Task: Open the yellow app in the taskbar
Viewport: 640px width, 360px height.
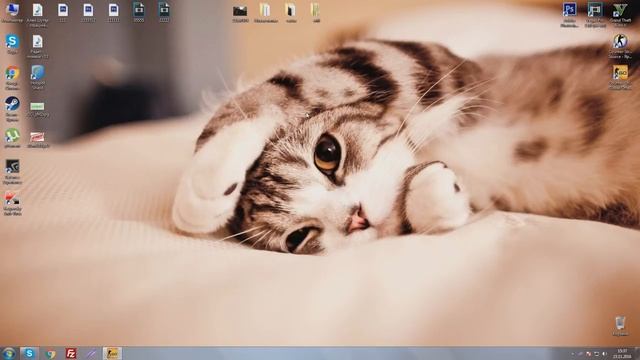Action: click(x=112, y=353)
